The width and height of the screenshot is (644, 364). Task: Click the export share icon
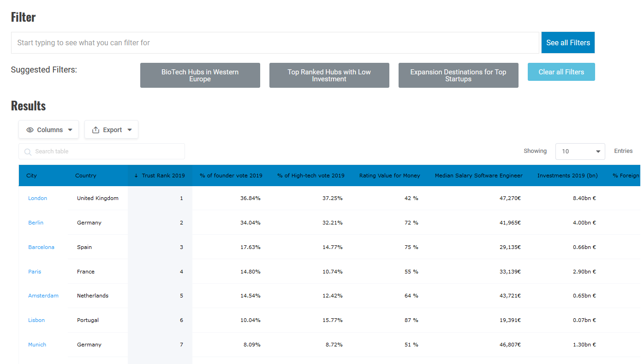tap(96, 130)
